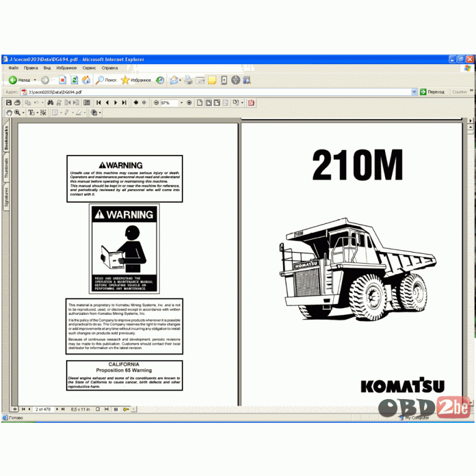Click the IE Mail envelope icon
The width and height of the screenshot is (476, 476).
pos(174,80)
